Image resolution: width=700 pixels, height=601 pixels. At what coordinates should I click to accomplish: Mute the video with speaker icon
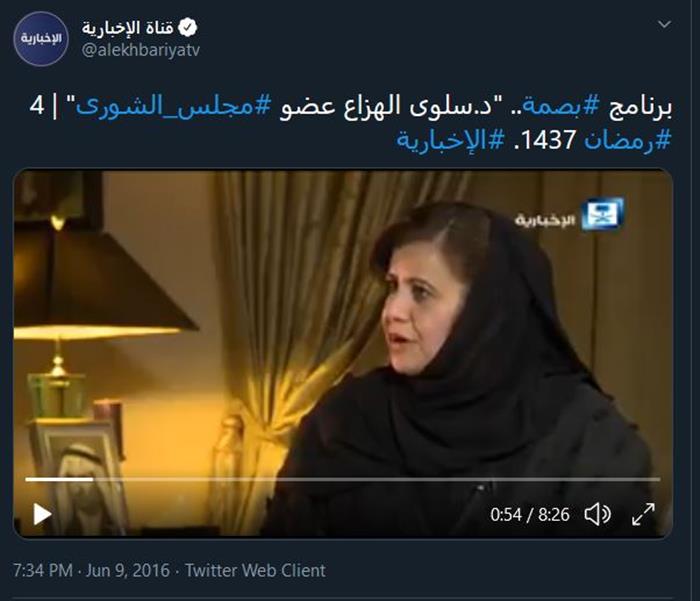point(597,514)
